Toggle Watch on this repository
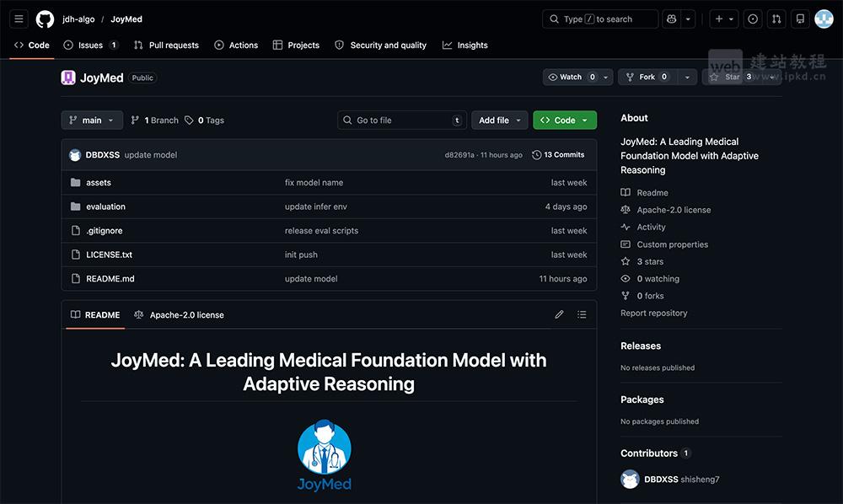The height and width of the screenshot is (504, 843). (x=572, y=77)
